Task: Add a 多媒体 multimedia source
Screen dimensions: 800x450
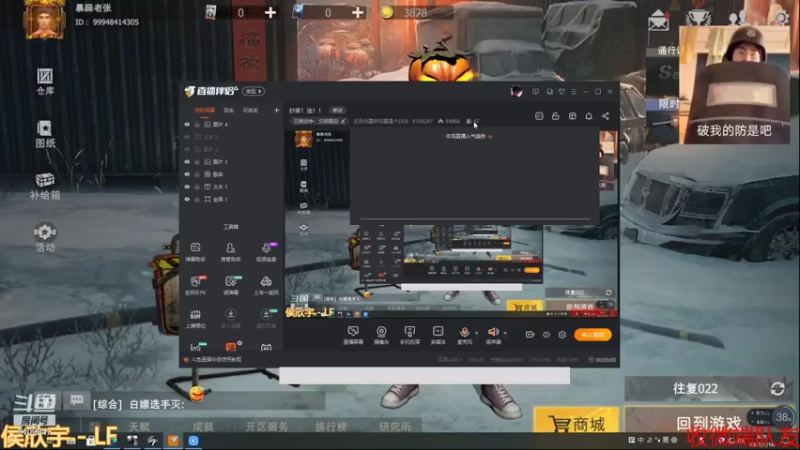Action: tap(438, 335)
